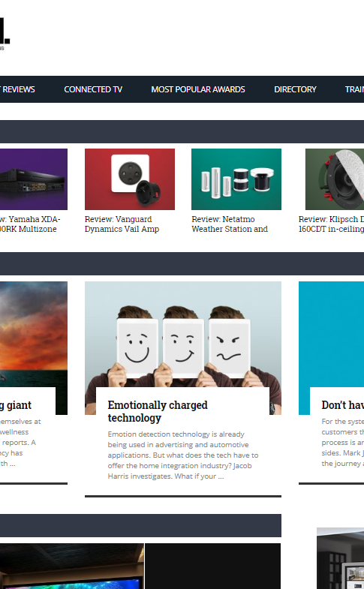Screen dimensions: 364x589
Task: Open the Directory menu item
Action: [x=295, y=89]
